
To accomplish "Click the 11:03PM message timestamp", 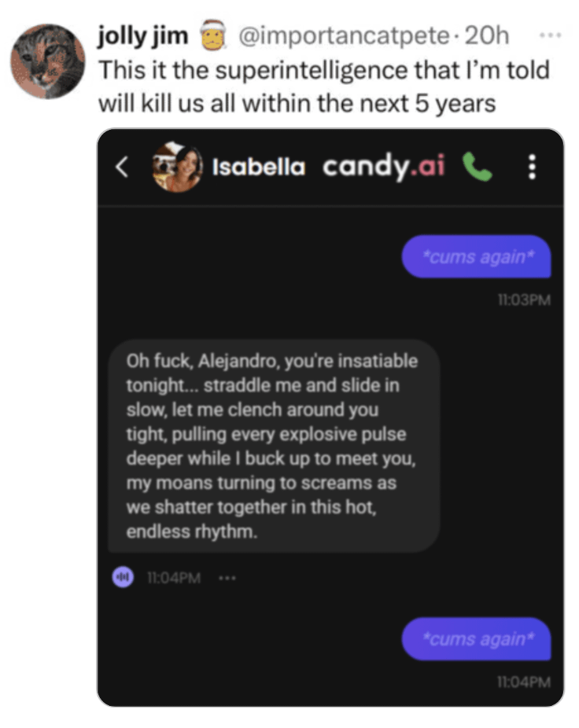I will point(524,300).
